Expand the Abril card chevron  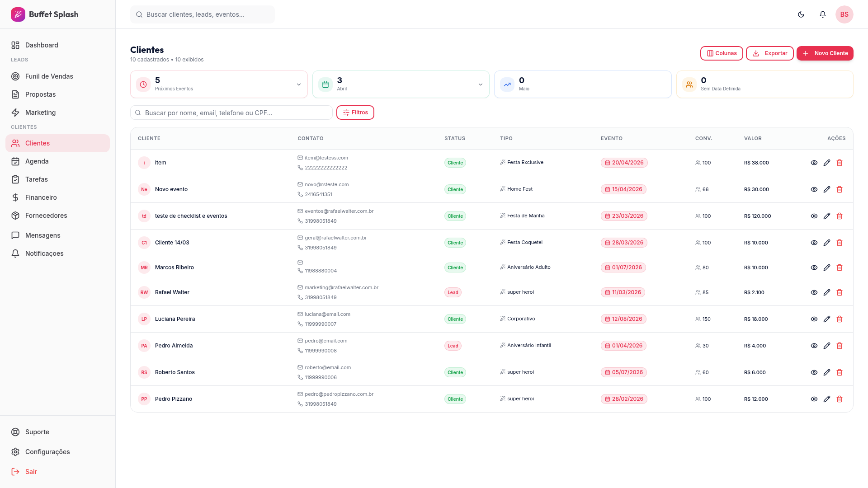pos(481,84)
